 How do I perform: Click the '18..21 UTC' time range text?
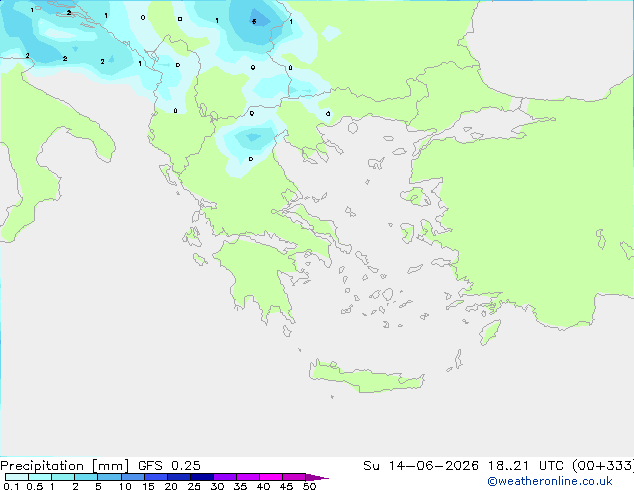coord(526,466)
